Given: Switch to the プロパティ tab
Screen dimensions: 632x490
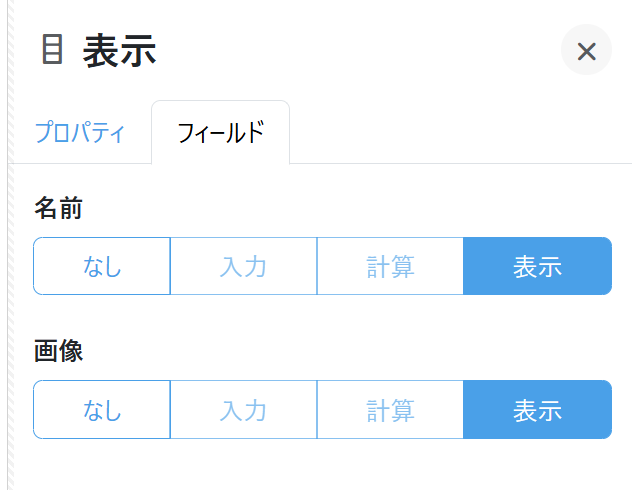Looking at the screenshot, I should tap(80, 132).
